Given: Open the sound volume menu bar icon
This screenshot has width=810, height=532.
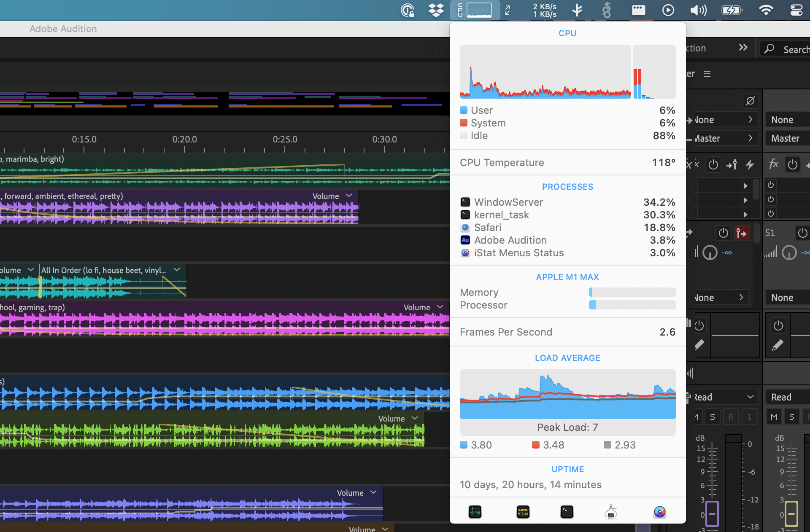Looking at the screenshot, I should (x=698, y=10).
